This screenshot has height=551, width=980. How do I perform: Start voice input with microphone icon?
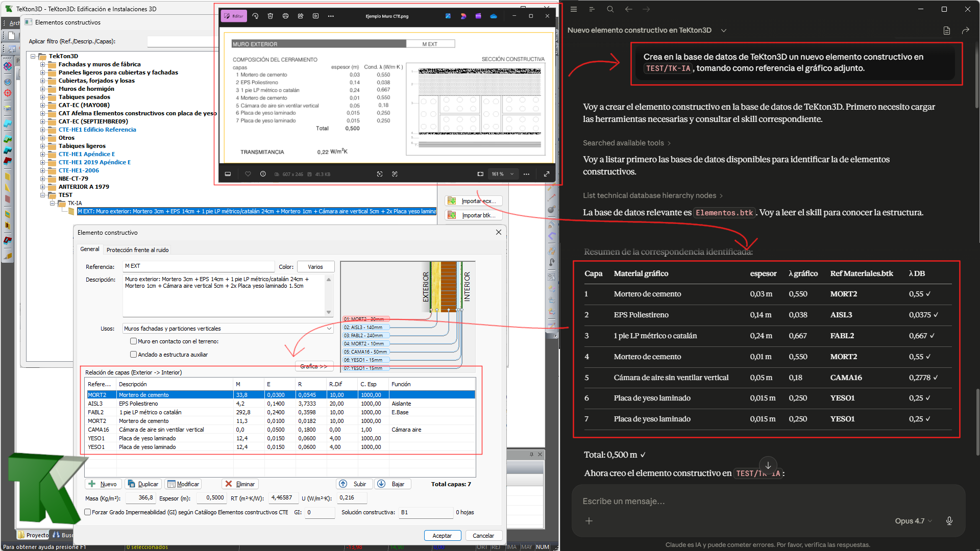pyautogui.click(x=949, y=521)
